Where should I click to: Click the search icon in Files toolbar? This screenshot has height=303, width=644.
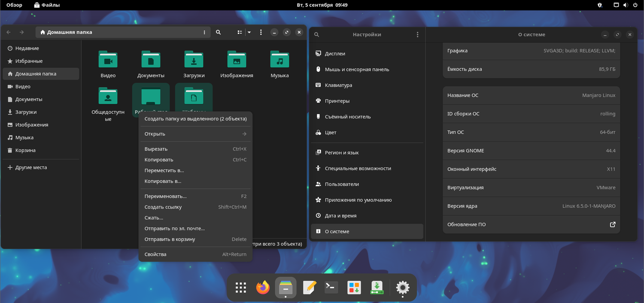[x=218, y=32]
